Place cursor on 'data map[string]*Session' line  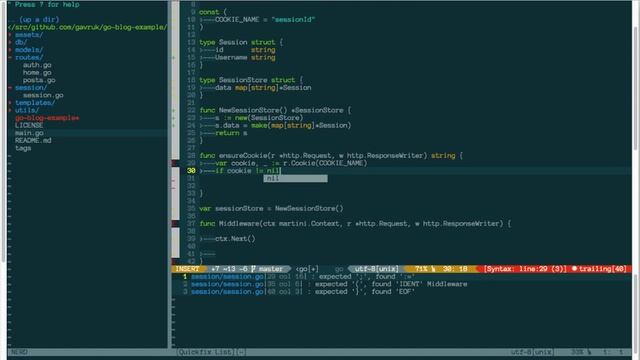(x=255, y=88)
